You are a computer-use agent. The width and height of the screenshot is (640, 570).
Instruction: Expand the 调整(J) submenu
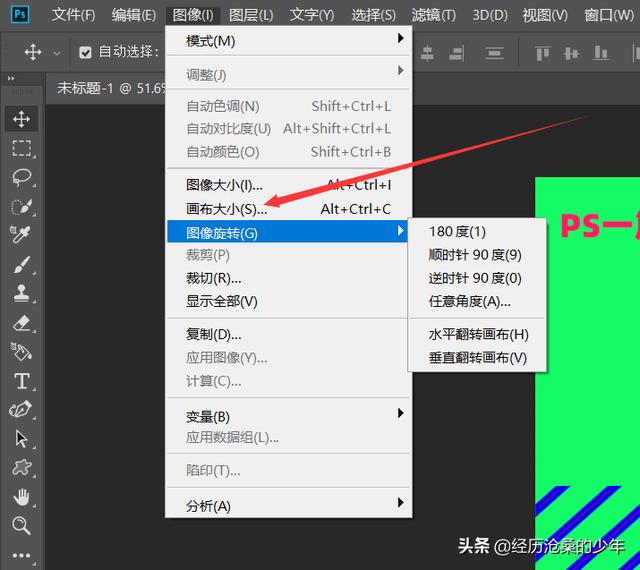(288, 74)
